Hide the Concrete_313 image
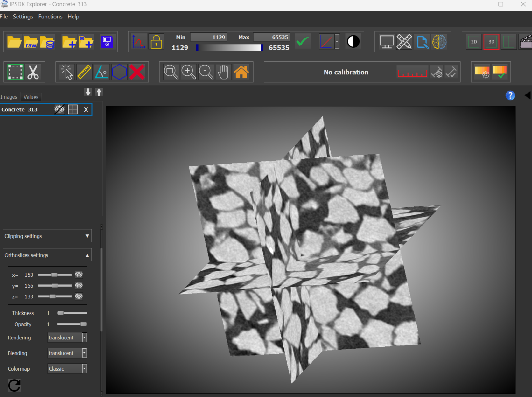This screenshot has width=532, height=397. coord(59,109)
